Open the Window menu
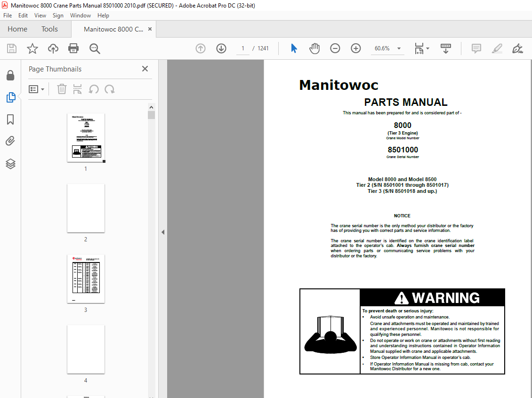The height and width of the screenshot is (398, 532). click(x=81, y=15)
